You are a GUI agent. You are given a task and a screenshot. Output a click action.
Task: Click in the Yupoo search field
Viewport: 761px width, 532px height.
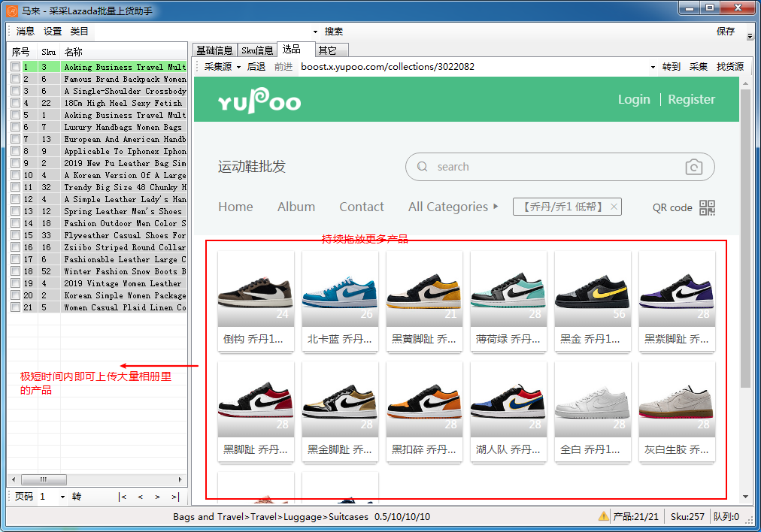coord(559,167)
